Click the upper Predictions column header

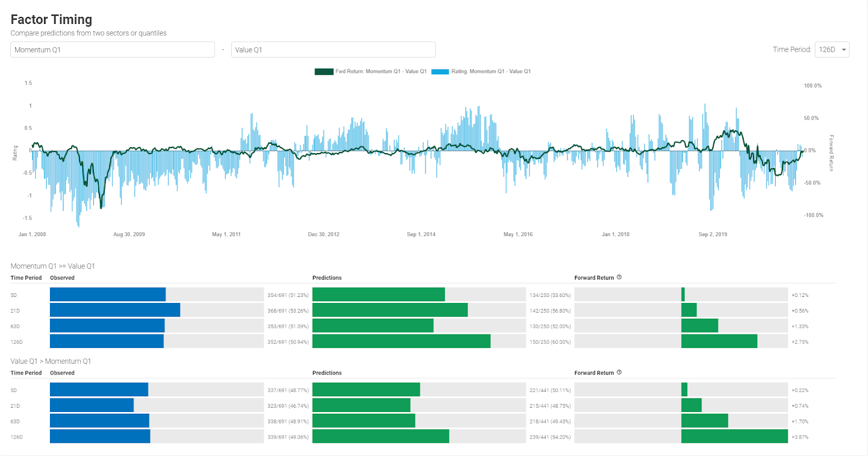(327, 278)
